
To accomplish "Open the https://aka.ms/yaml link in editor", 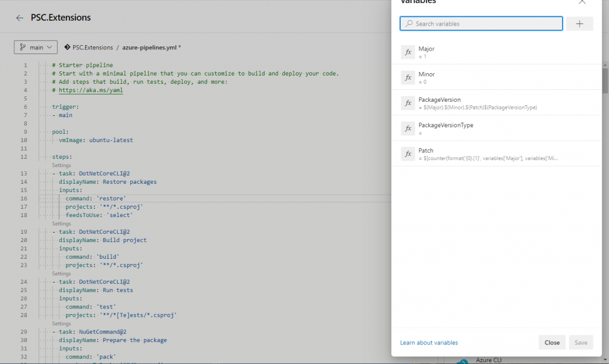I will pos(90,90).
